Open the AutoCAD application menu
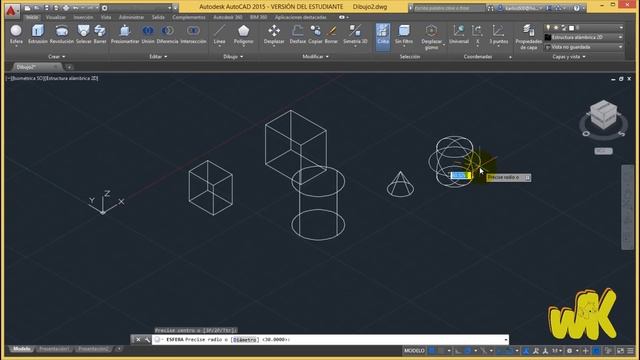This screenshot has width=640, height=360. point(11,10)
